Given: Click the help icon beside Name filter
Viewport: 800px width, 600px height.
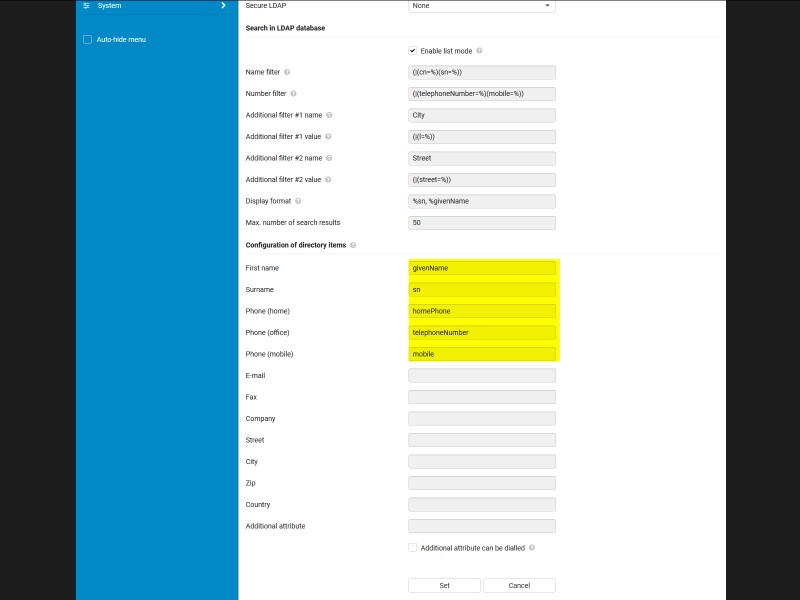Looking at the screenshot, I should (287, 72).
